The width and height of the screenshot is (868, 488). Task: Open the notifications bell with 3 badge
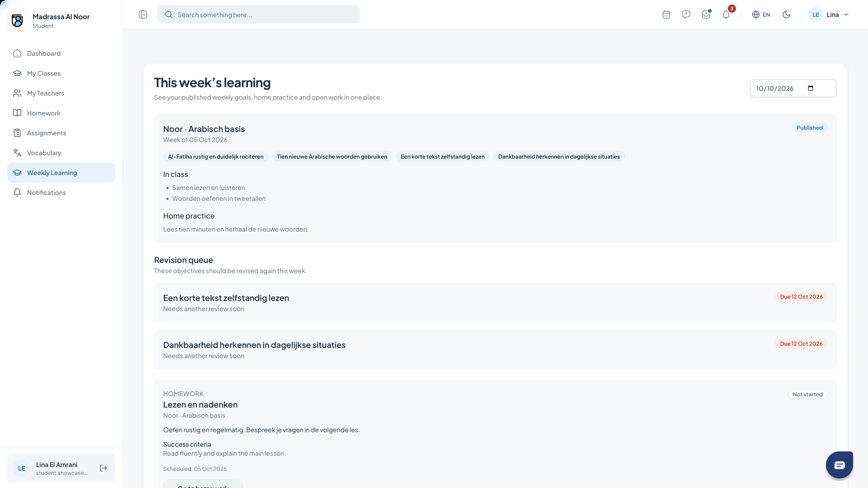pos(726,14)
